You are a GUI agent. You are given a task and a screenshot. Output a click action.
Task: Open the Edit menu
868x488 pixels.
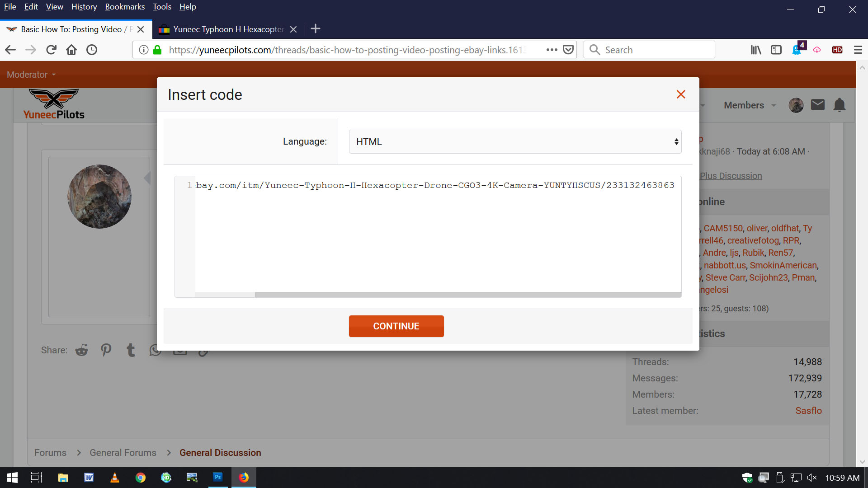(31, 7)
